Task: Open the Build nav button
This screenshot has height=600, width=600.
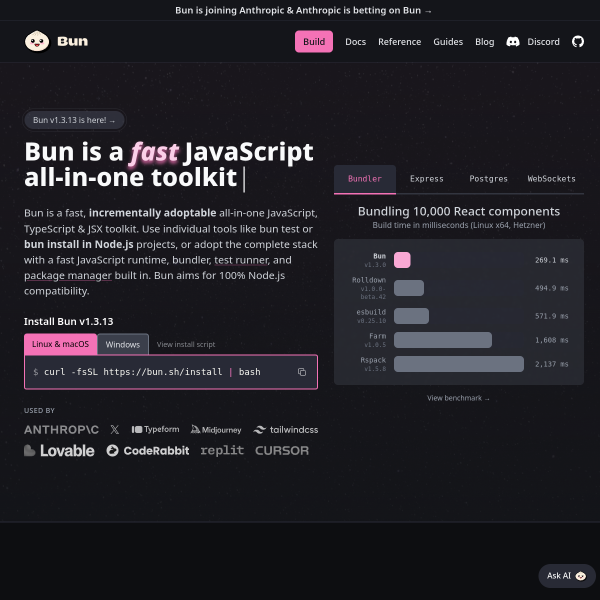Action: click(x=314, y=42)
